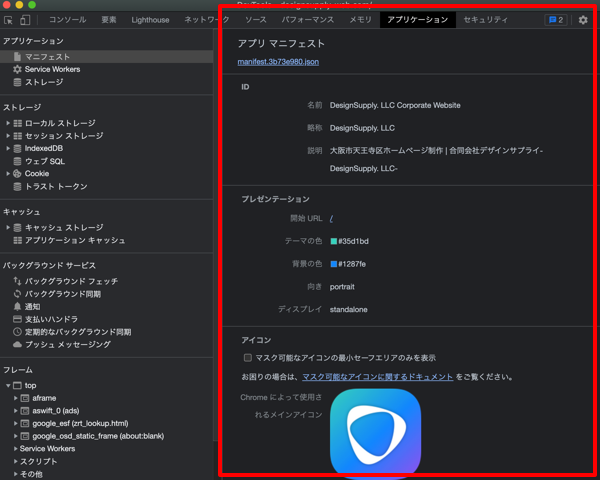Click the Web SQL database icon

pyautogui.click(x=17, y=161)
